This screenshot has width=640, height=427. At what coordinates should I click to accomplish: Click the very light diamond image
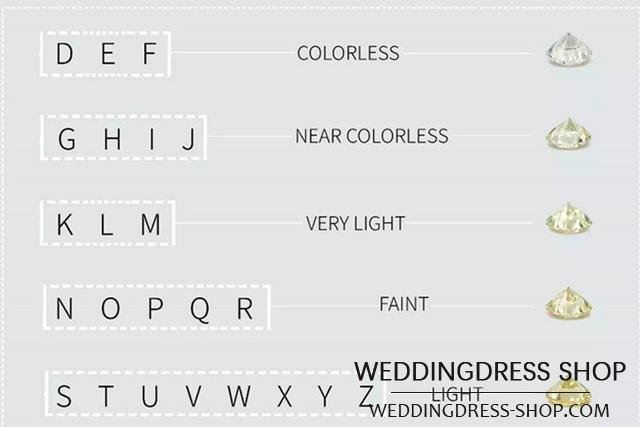[568, 218]
